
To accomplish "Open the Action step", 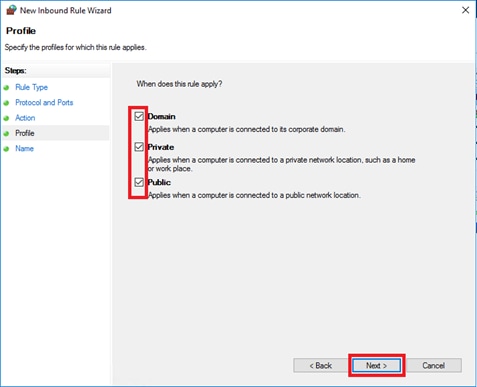I will [25, 118].
